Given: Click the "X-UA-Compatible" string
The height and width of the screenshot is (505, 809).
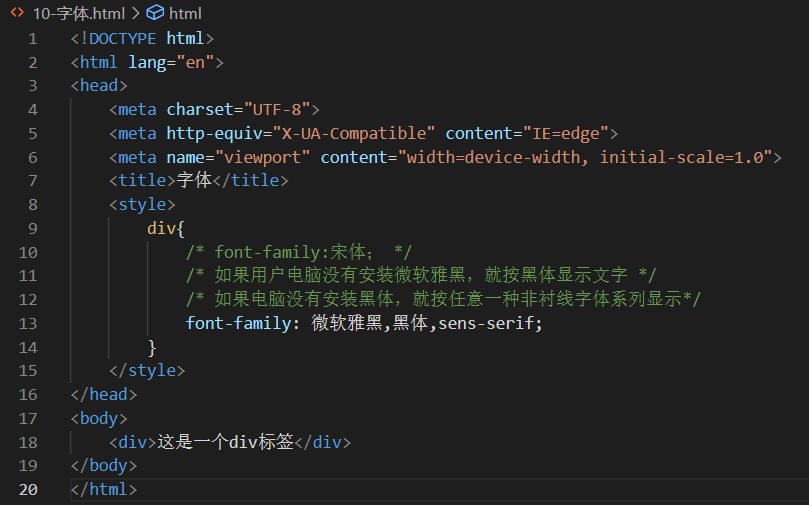Looking at the screenshot, I should pyautogui.click(x=353, y=134).
